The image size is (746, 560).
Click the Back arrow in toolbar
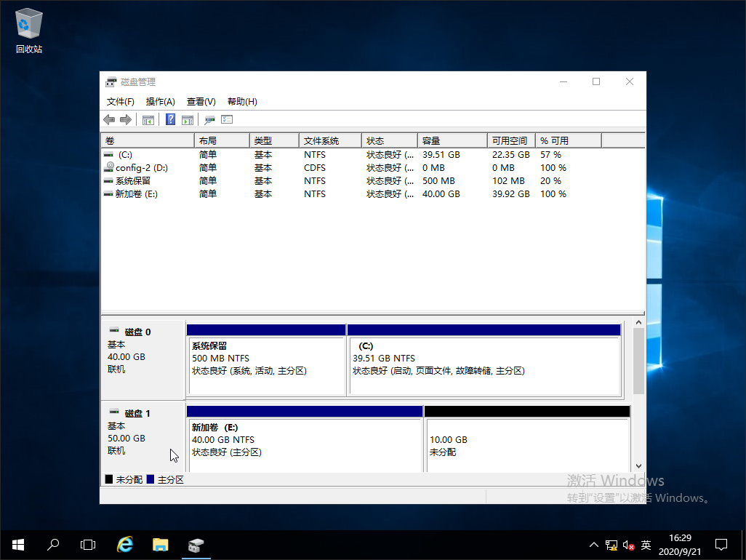[x=109, y=120]
